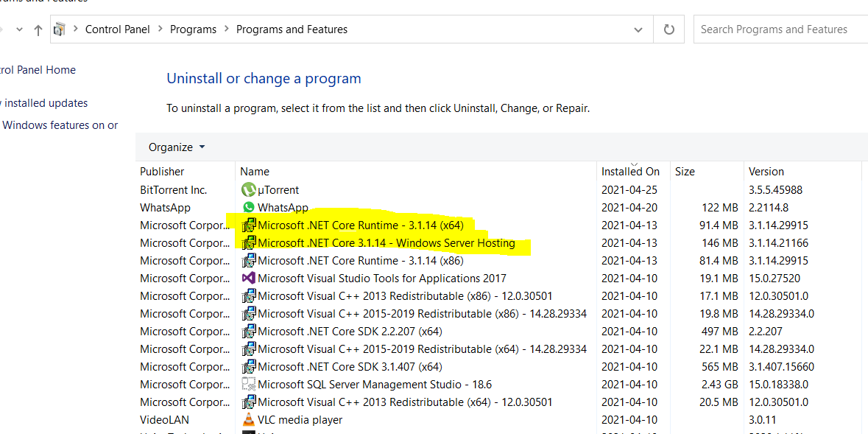Open the installed updates link
Screen dimensions: 868x434
point(46,103)
